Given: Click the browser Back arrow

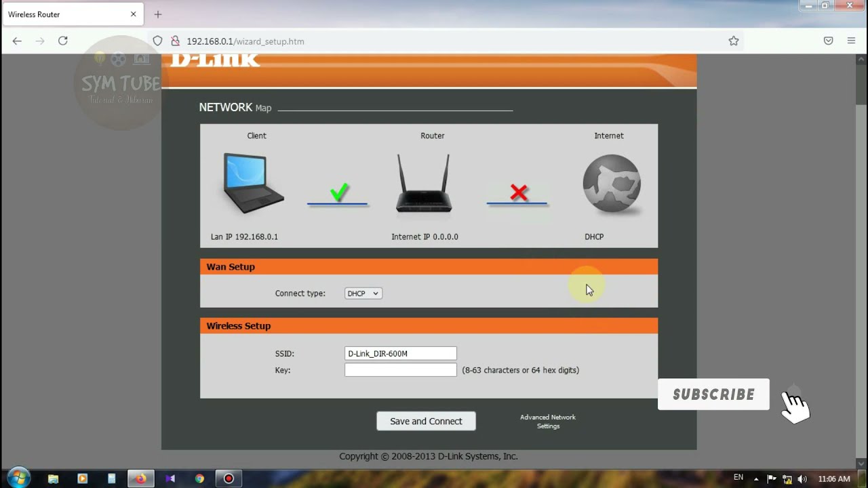Looking at the screenshot, I should click(x=17, y=41).
